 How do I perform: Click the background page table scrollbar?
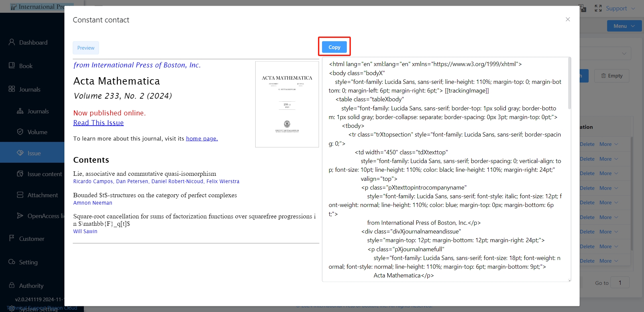point(632,194)
